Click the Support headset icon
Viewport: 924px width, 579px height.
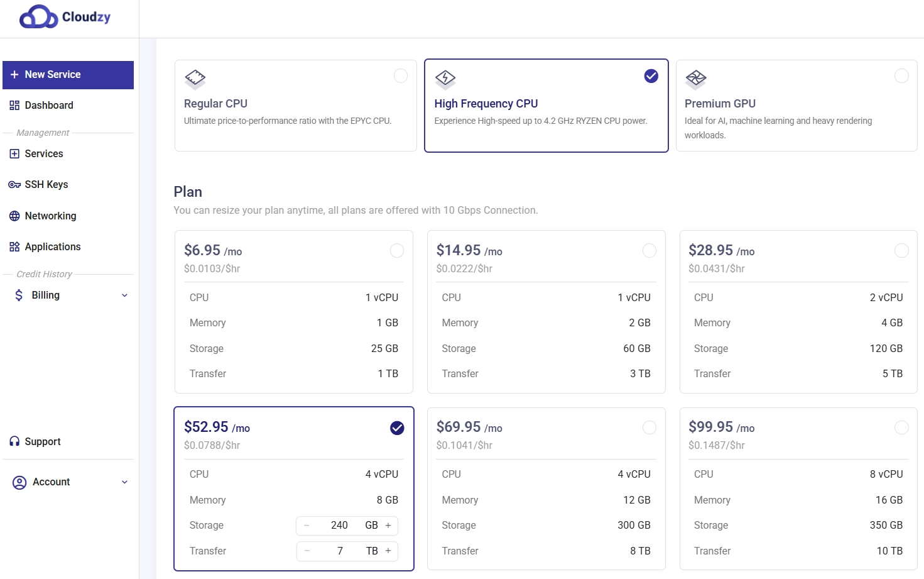(x=14, y=442)
